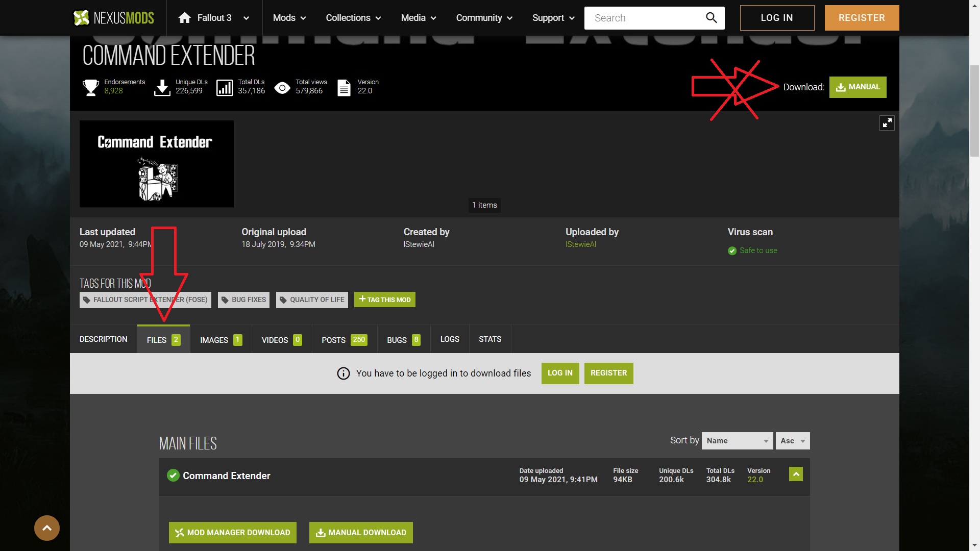This screenshot has height=551, width=980.
Task: Click the orange Register button in header
Action: (x=862, y=18)
